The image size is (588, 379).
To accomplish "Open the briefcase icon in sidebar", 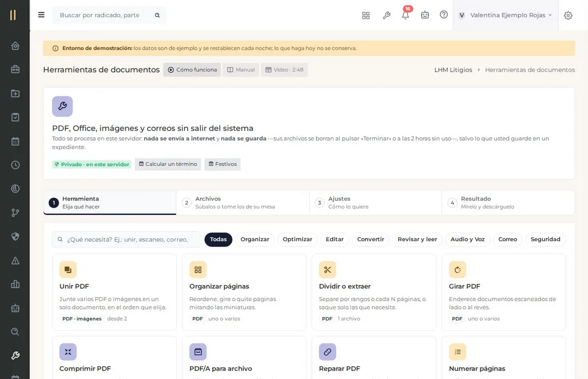I will tap(15, 69).
